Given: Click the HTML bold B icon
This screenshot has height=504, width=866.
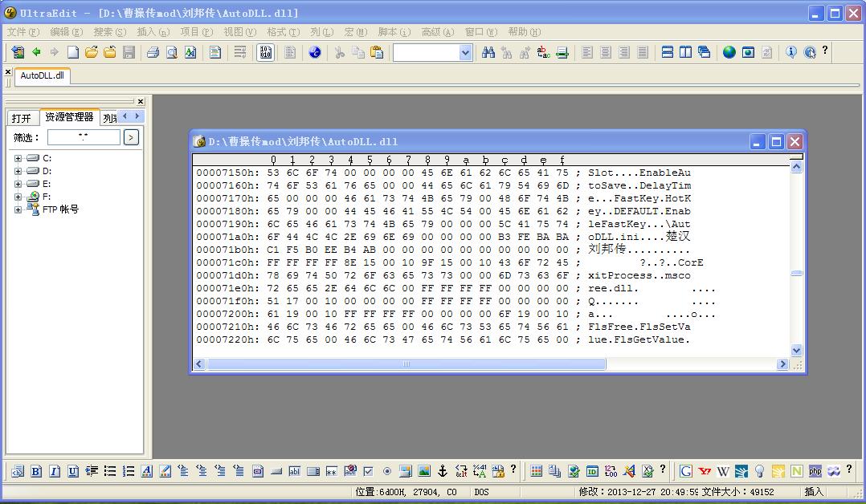Looking at the screenshot, I should tap(36, 471).
